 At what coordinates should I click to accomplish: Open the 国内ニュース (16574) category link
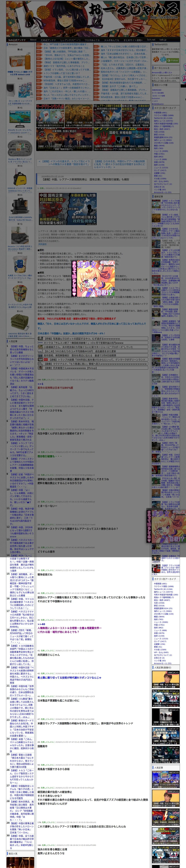click(x=163, y=121)
